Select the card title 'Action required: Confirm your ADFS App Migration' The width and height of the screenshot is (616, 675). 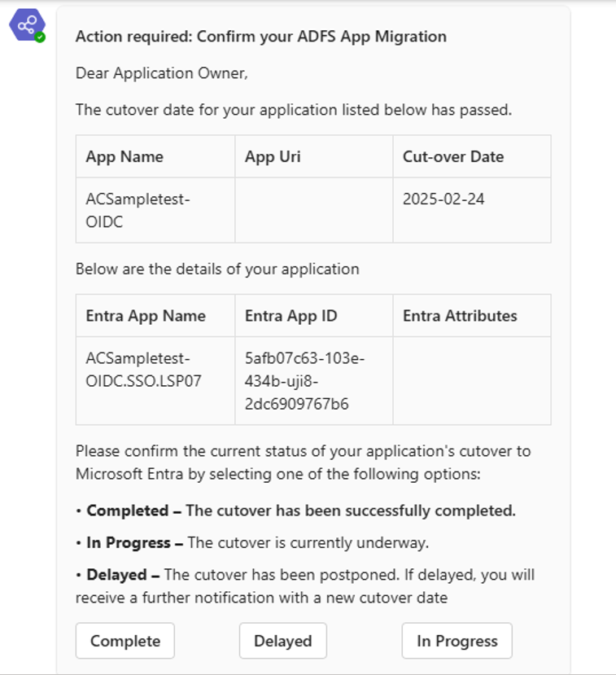tap(261, 37)
